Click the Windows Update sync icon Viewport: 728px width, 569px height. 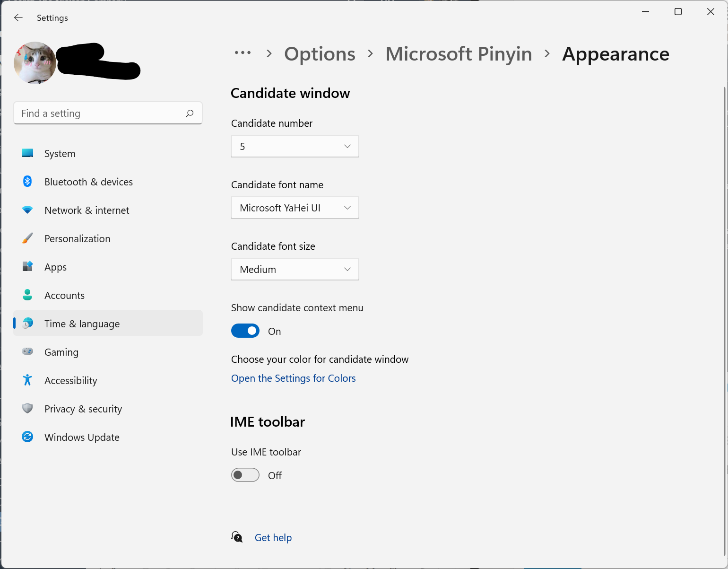tap(27, 437)
